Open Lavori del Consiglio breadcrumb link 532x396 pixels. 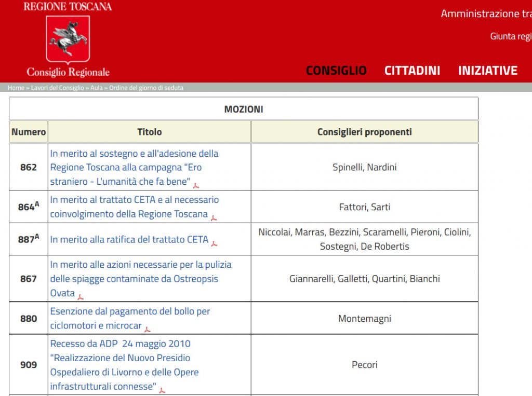pos(57,88)
